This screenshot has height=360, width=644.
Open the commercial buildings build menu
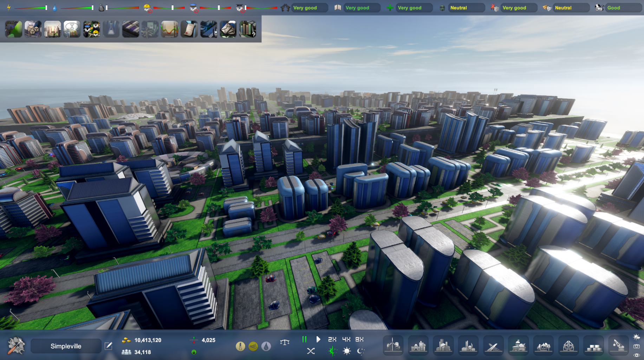tap(443, 345)
